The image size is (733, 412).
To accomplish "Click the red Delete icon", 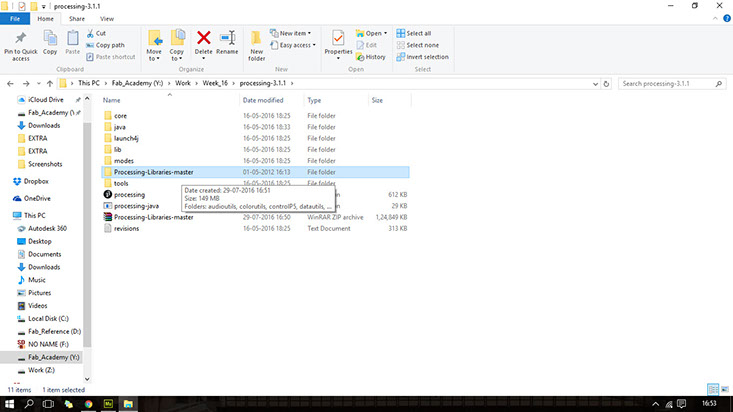I will pos(203,37).
